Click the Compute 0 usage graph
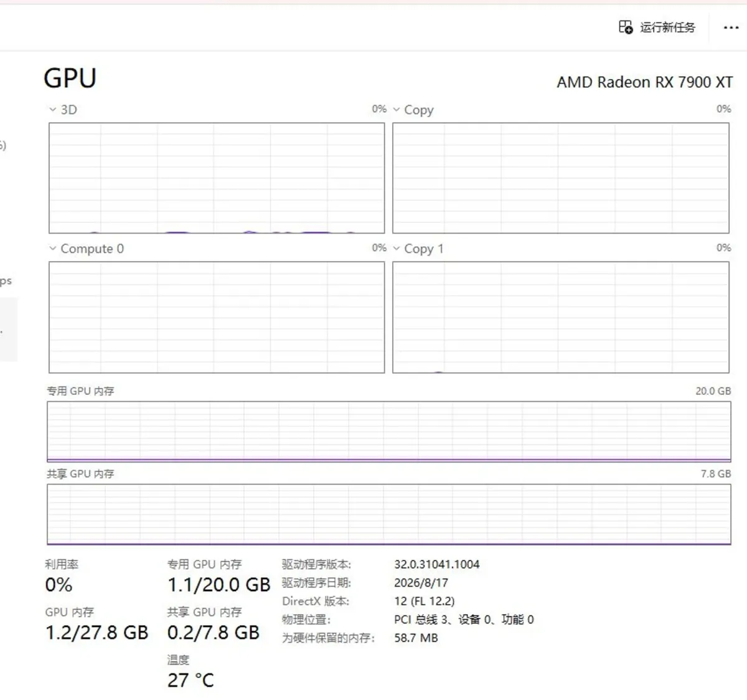This screenshot has width=747, height=700. point(217,318)
